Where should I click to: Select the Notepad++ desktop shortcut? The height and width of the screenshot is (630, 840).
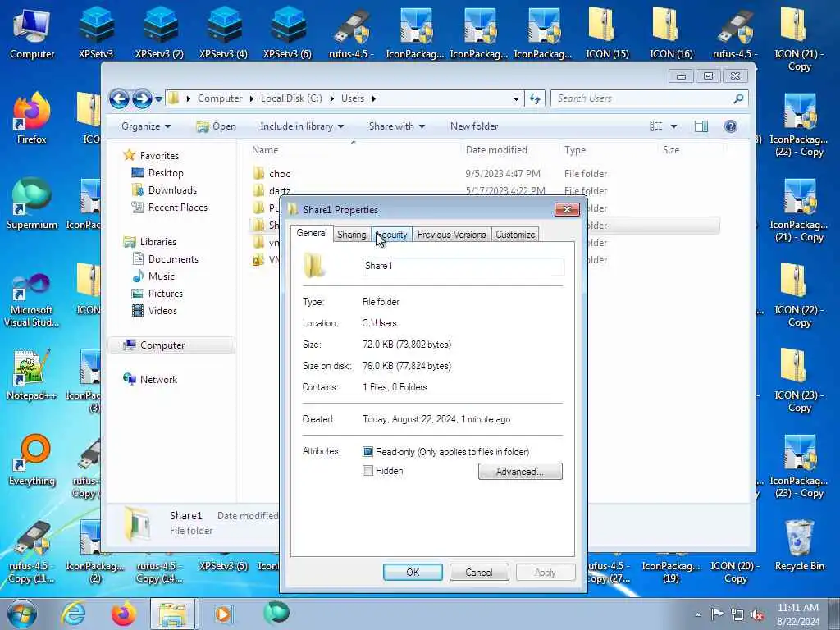[x=32, y=375]
